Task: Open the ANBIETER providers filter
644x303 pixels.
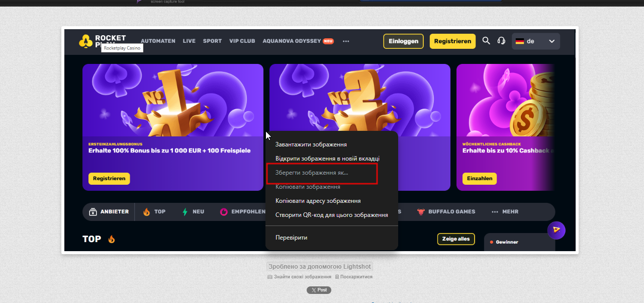Action: coord(109,212)
